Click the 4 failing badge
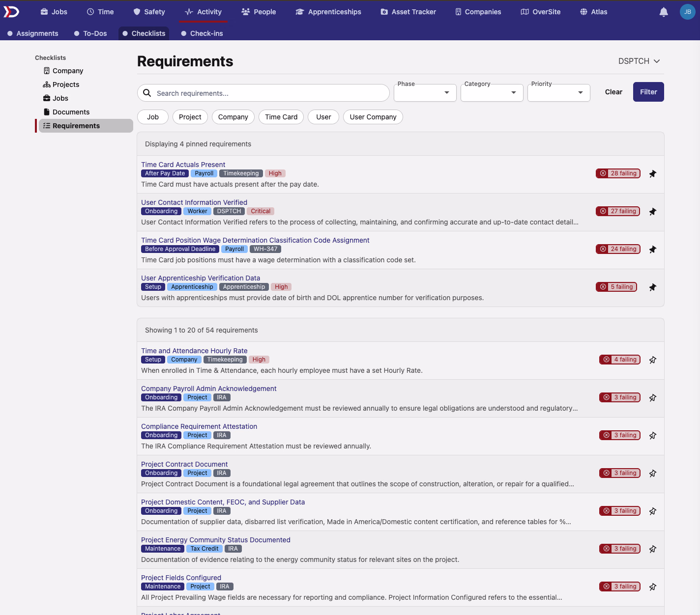This screenshot has height=615, width=700. 620,360
